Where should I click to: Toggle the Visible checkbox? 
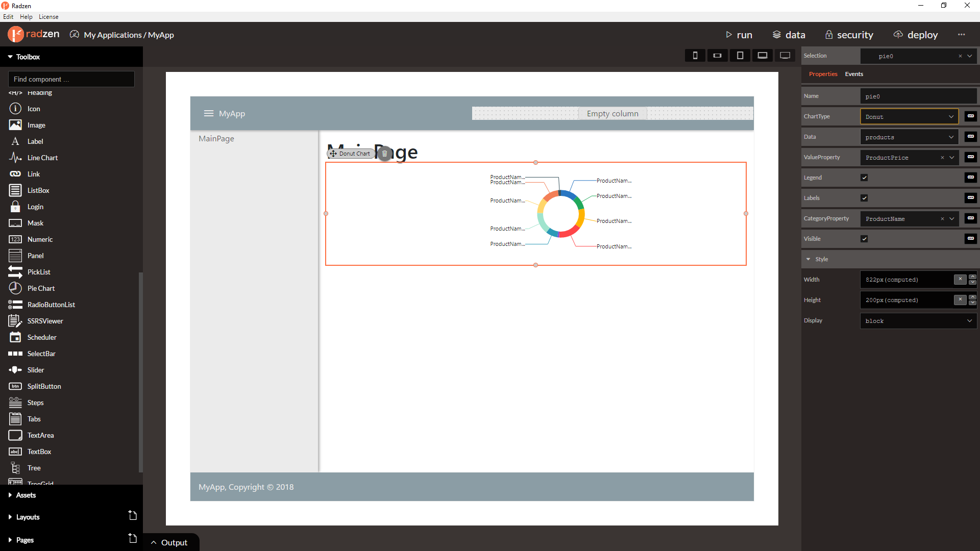864,239
